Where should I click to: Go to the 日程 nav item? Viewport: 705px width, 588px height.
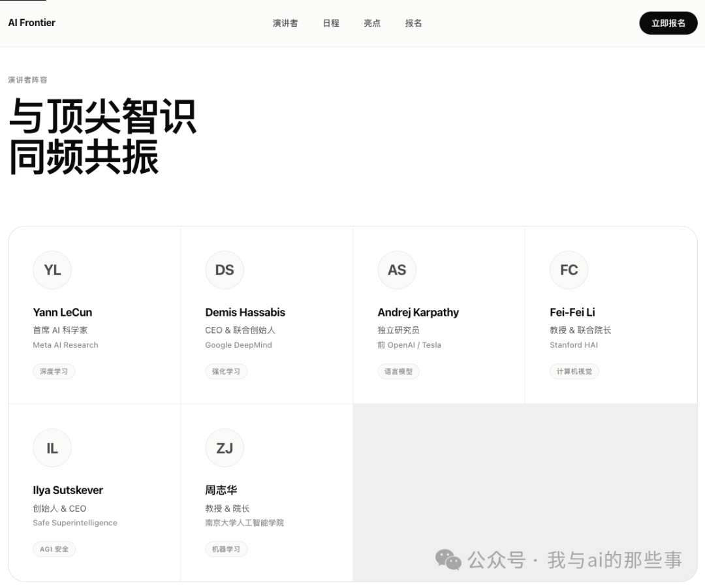point(331,23)
